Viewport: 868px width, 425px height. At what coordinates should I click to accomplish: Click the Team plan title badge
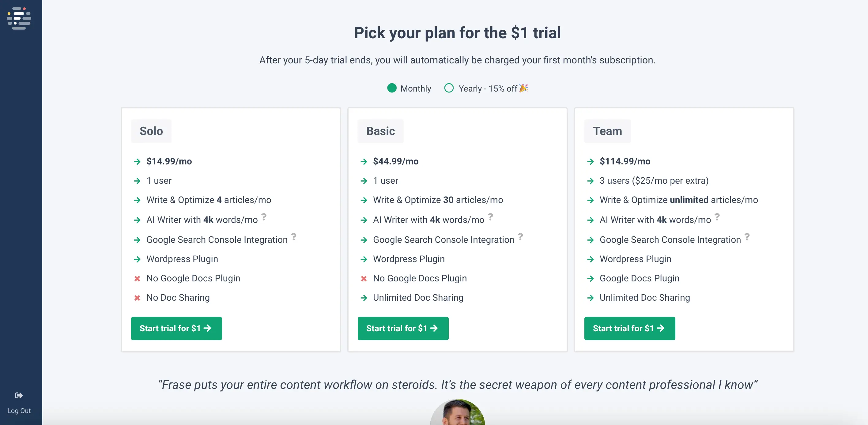coord(607,131)
